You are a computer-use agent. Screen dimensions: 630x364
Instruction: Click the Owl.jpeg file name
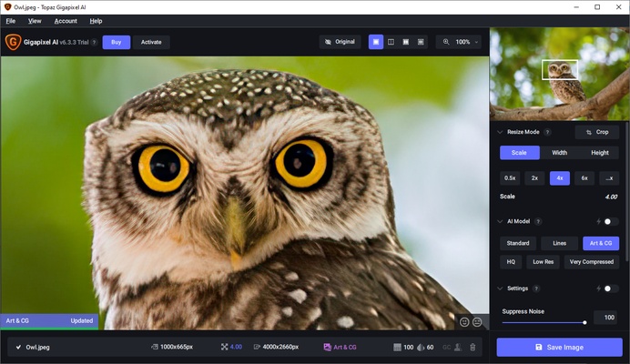[37, 347]
